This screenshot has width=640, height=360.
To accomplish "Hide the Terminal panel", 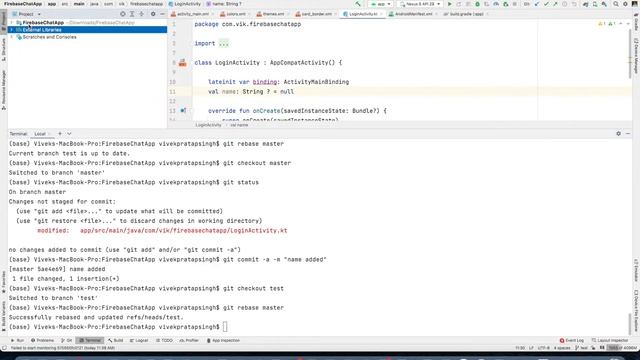I will [x=628, y=133].
